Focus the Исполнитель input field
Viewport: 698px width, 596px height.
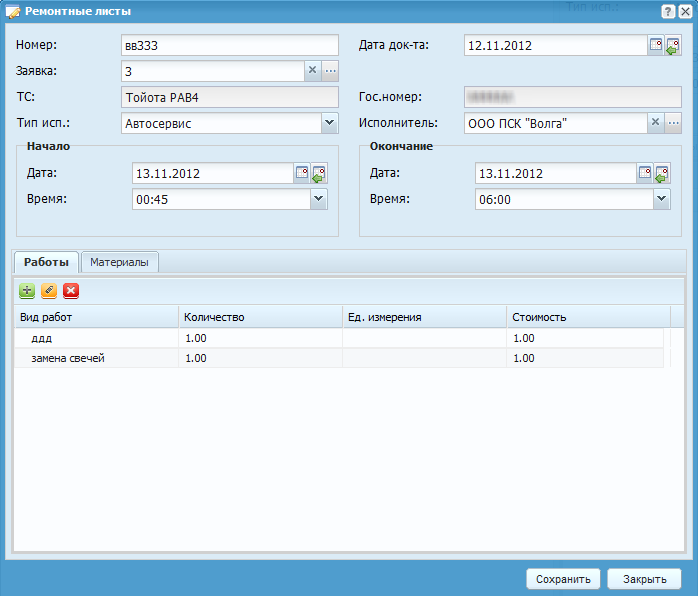pyautogui.click(x=556, y=123)
